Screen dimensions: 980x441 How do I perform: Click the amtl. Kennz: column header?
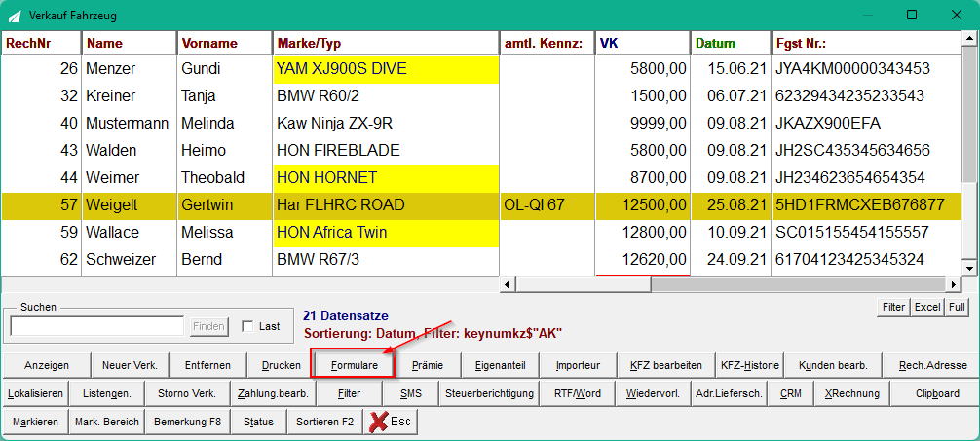(547, 43)
